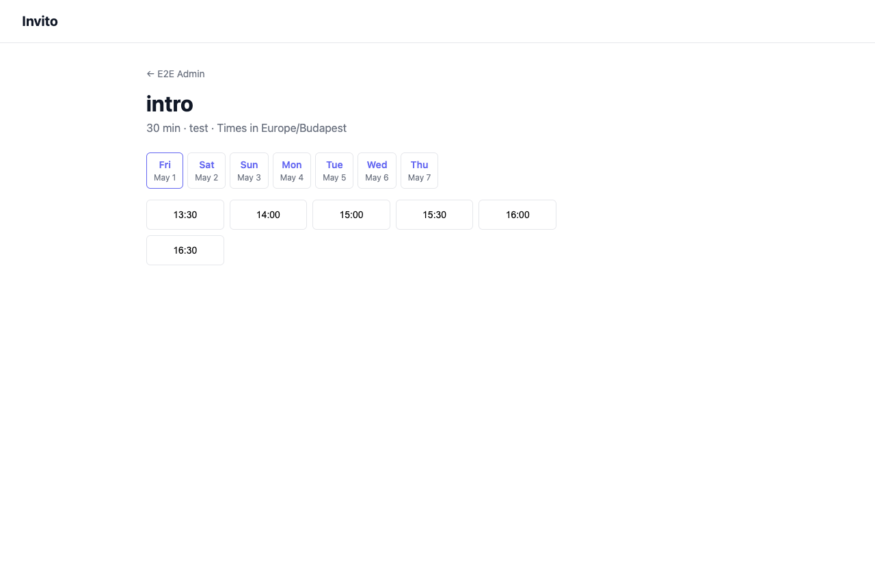875x588 pixels.
Task: Choose the 16:30 time slot
Action: tap(185, 250)
